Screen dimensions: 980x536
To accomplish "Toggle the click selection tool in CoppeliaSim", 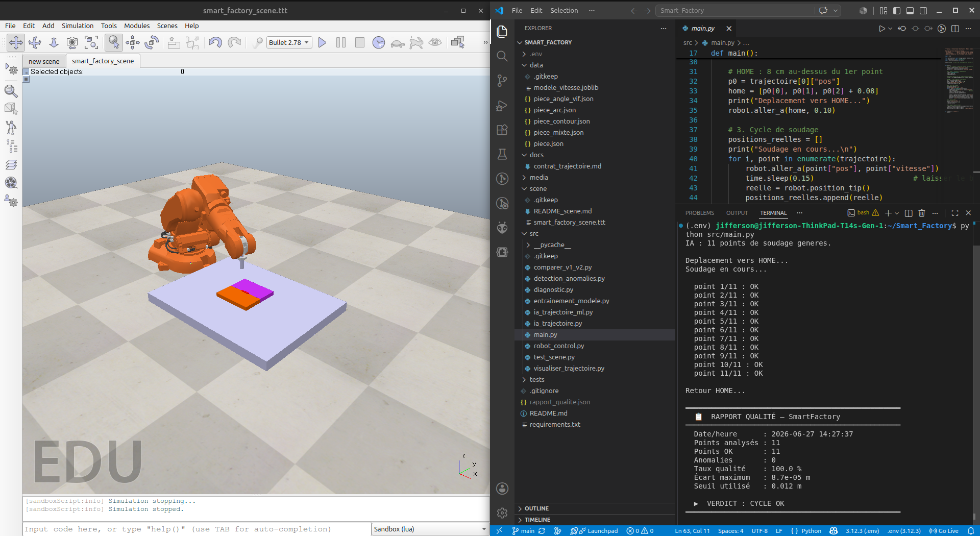I will 113,42.
